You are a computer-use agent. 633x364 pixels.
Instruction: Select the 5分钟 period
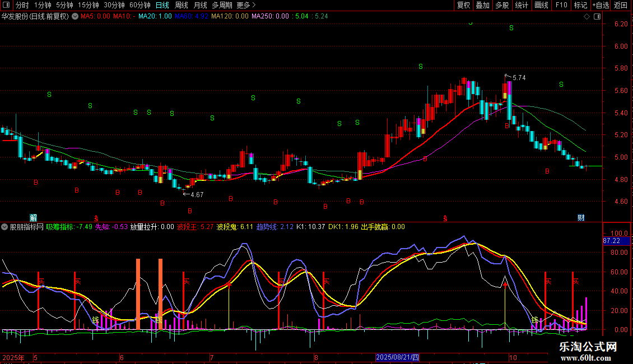64,5
